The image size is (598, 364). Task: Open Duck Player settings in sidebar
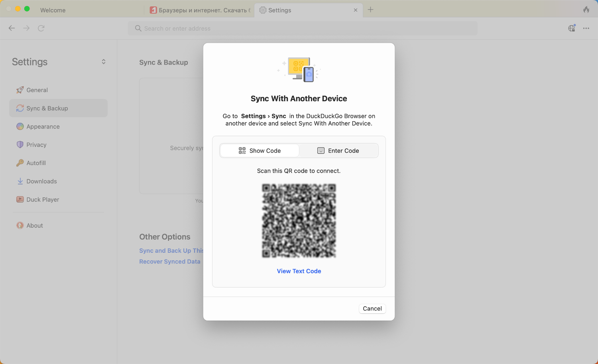coord(58,199)
